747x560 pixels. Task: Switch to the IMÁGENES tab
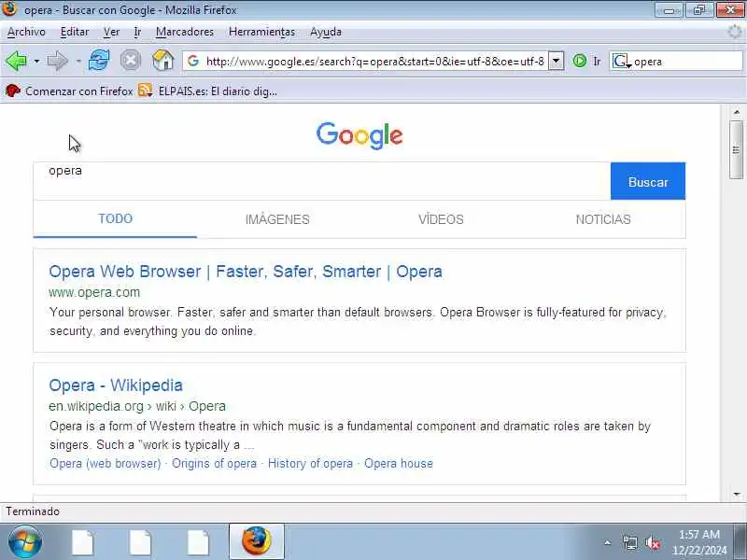pos(277,219)
